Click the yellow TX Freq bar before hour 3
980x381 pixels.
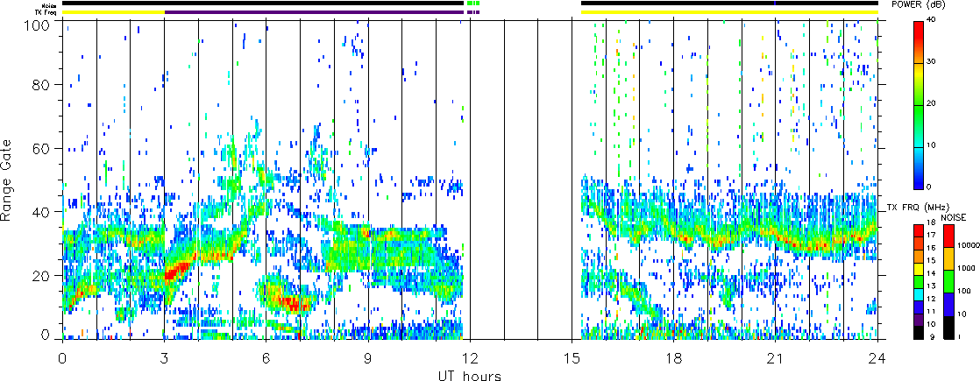tap(113, 12)
